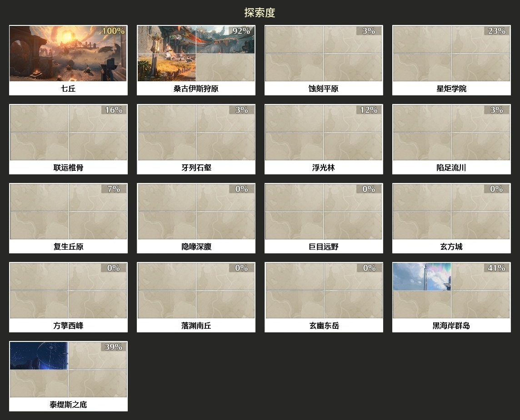The width and height of the screenshot is (520, 420).
Task: Click the 蚀刻平原 area name label
Action: (x=324, y=89)
